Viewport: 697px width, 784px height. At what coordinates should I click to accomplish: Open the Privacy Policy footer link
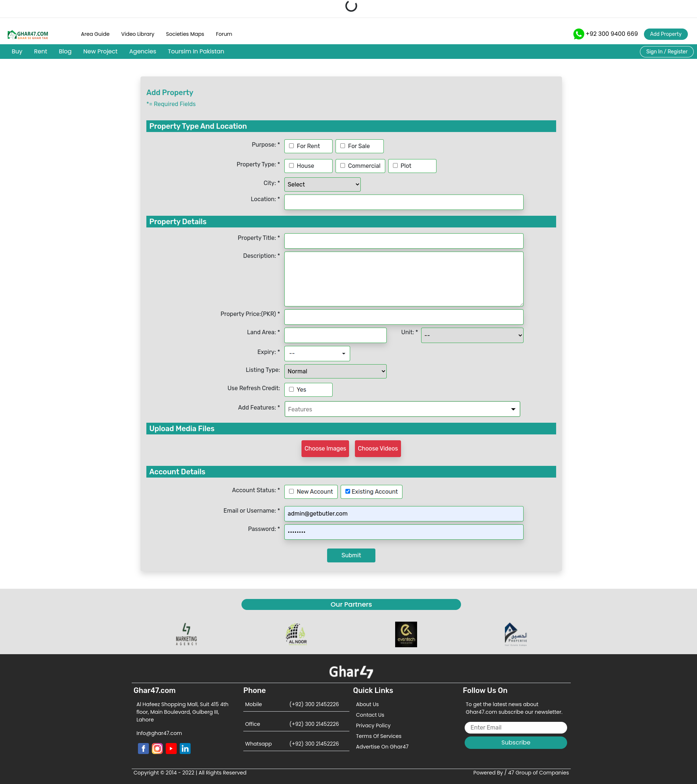373,725
